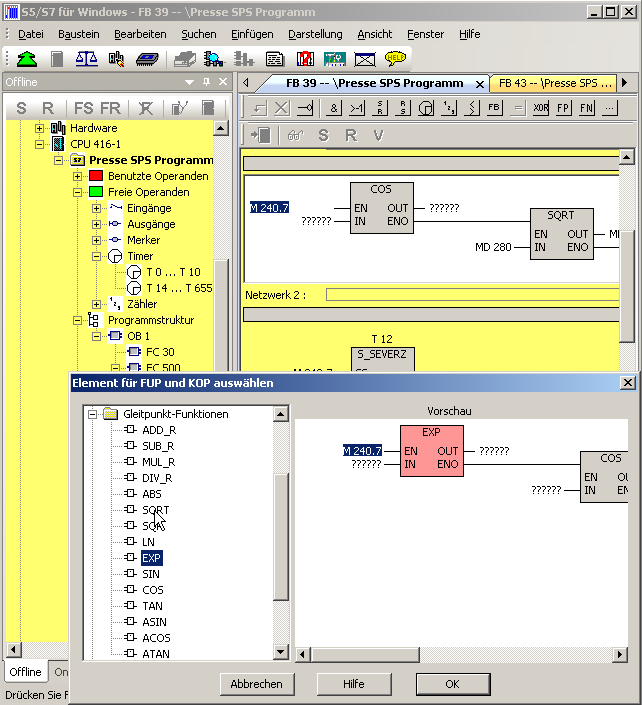Screen dimensions: 642x705
Task: Open the Darstellung menu
Action: coord(315,34)
